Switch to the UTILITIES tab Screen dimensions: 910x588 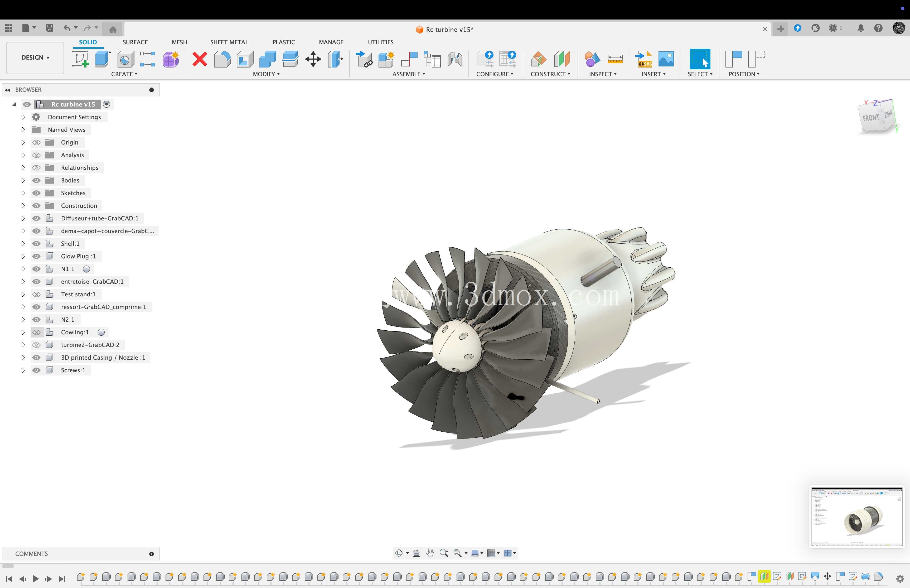tap(381, 42)
